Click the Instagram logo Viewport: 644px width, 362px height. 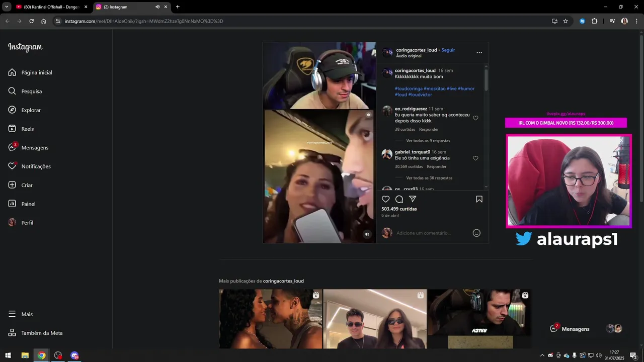pos(25,47)
